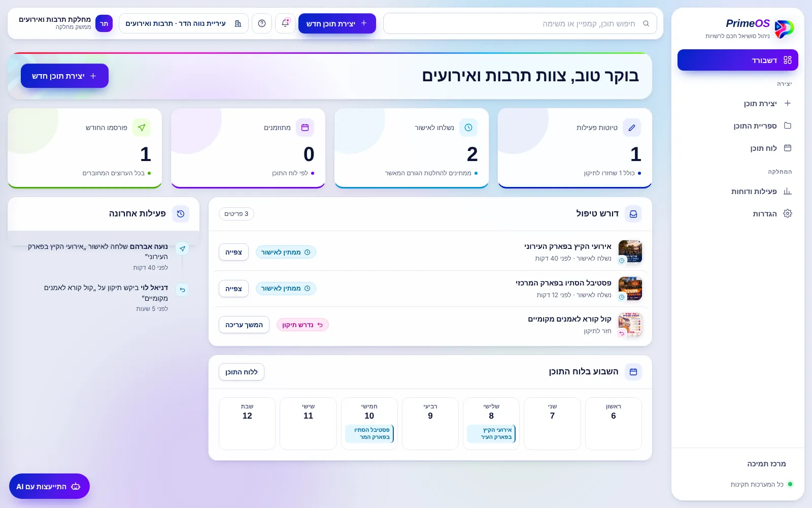Open פעילות ודוחות in the sidebar
The image size is (812, 508).
pyautogui.click(x=737, y=191)
